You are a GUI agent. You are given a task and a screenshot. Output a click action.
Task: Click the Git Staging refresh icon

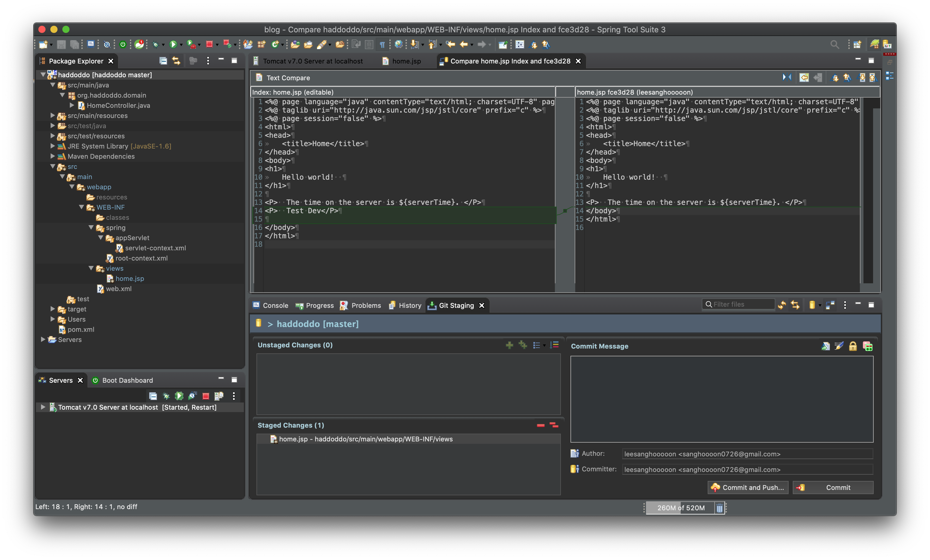pyautogui.click(x=782, y=305)
